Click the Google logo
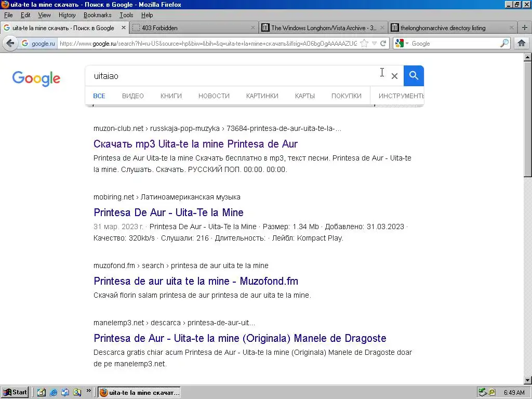 click(x=36, y=79)
